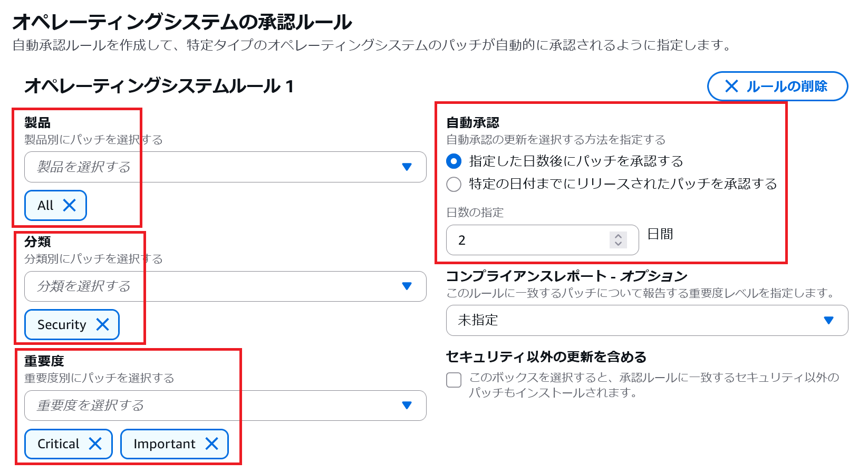Click the Security tag label
The width and height of the screenshot is (868, 472).
click(62, 324)
